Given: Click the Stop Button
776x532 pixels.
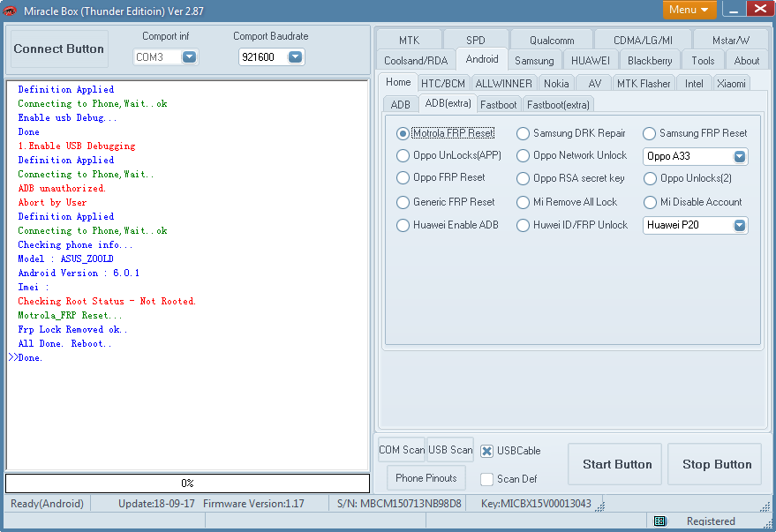Looking at the screenshot, I should (x=715, y=464).
